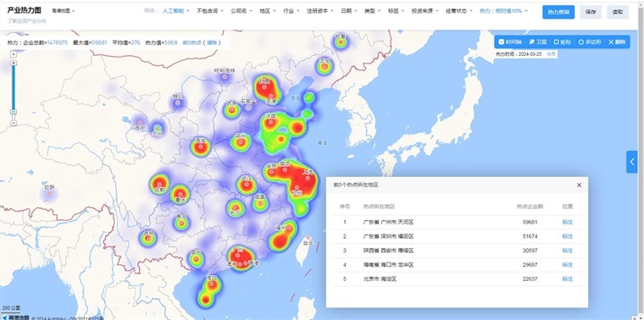Screen dimensions: 644x320
Task: Click the 清除 clear link
Action: (x=212, y=42)
